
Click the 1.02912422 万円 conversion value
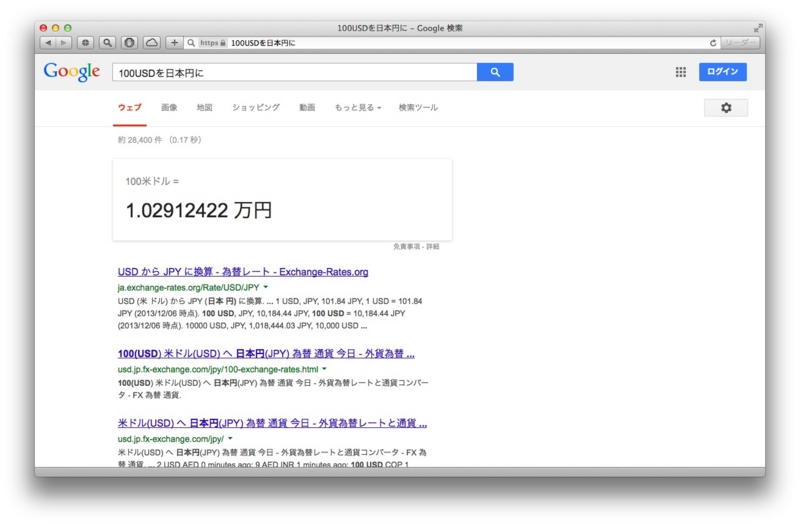pyautogui.click(x=199, y=210)
